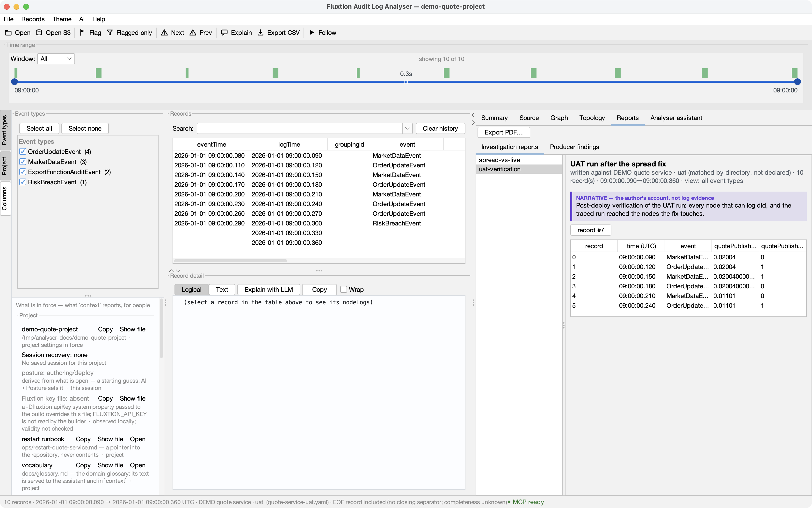The width and height of the screenshot is (812, 508).
Task: Click Show file for Fluxtion key file
Action: 132,398
